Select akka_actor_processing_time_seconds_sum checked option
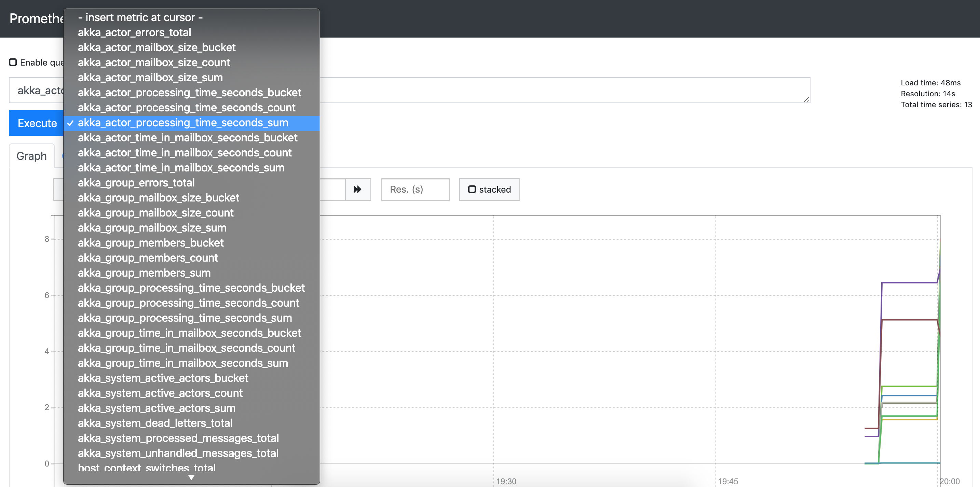This screenshot has width=980, height=487. pyautogui.click(x=183, y=123)
